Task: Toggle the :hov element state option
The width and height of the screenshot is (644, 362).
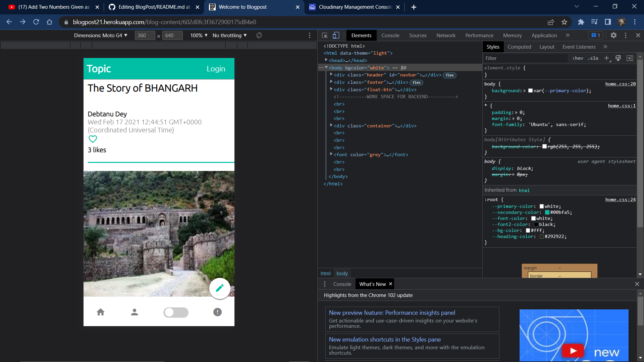Action: pos(578,58)
